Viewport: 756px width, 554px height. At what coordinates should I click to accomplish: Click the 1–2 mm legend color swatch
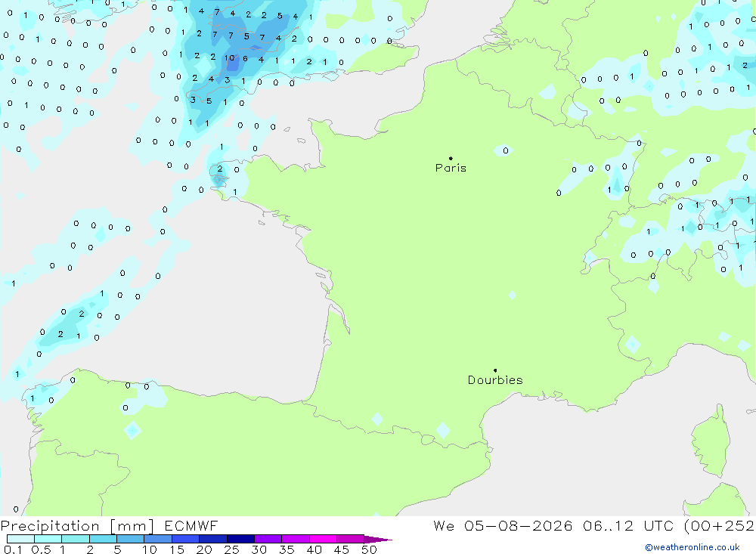pyautogui.click(x=76, y=539)
